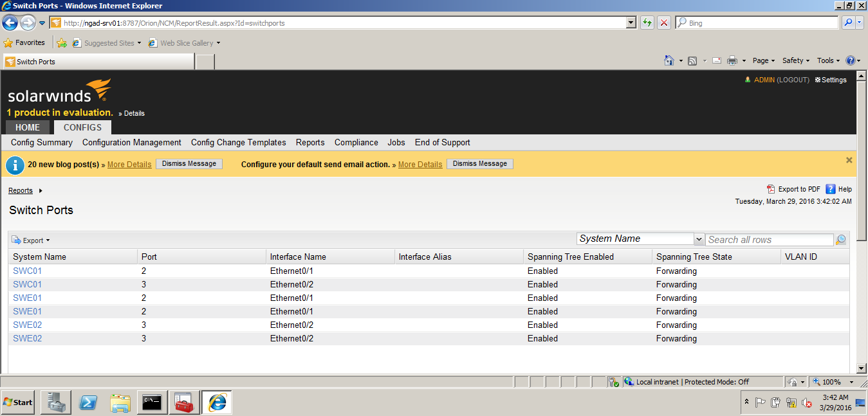Click evaluation Details link
Image resolution: width=868 pixels, height=416 pixels.
coord(134,113)
